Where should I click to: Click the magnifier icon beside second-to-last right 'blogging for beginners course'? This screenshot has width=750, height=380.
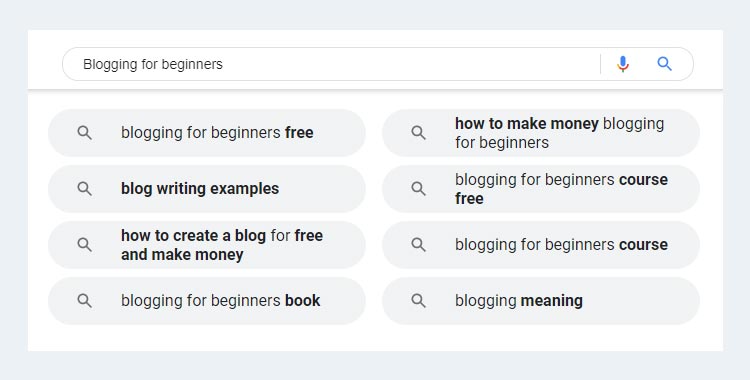click(419, 245)
